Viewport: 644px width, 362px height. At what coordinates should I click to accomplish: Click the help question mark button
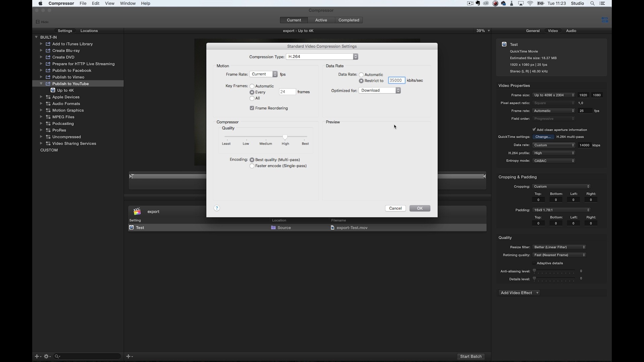[217, 208]
